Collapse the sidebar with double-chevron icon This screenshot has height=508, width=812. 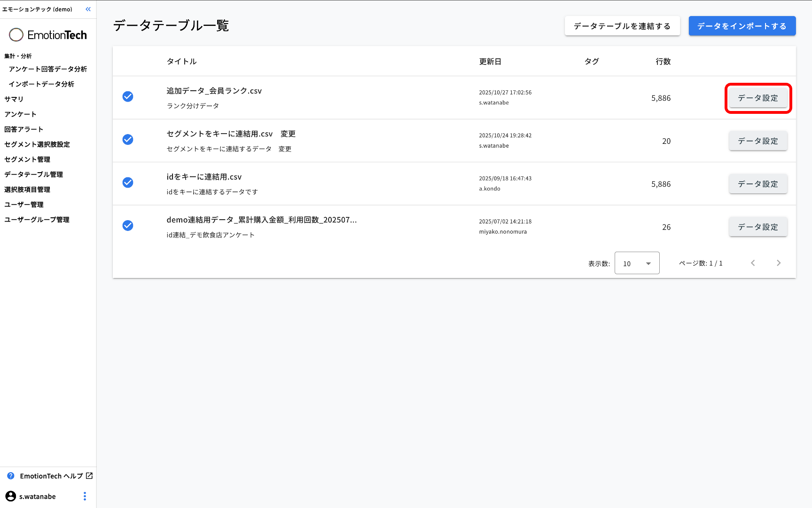(x=88, y=9)
